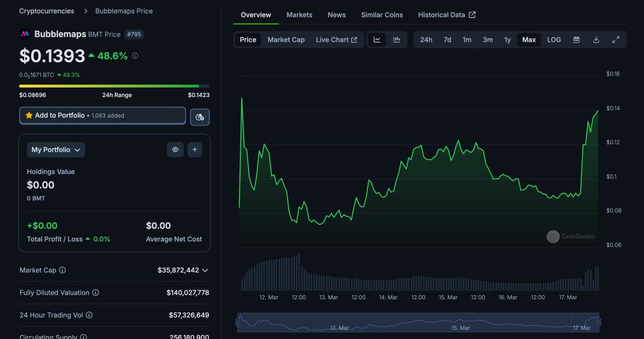Viewport: 644px width, 339px height.
Task: Click the Bubblemaps Price breadcrumb text
Action: pyautogui.click(x=124, y=11)
